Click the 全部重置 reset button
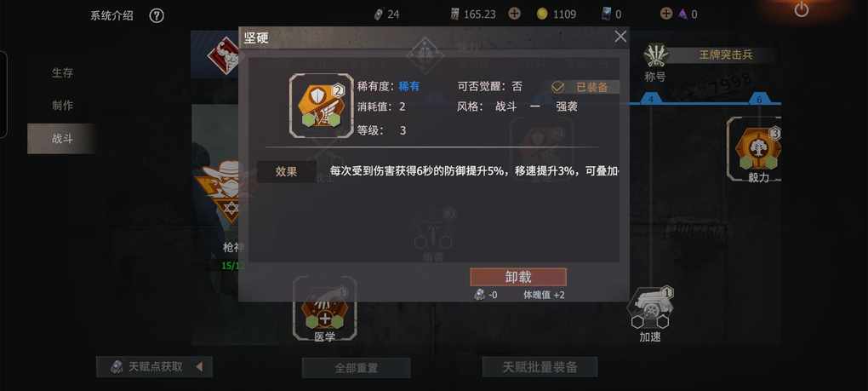 [356, 368]
